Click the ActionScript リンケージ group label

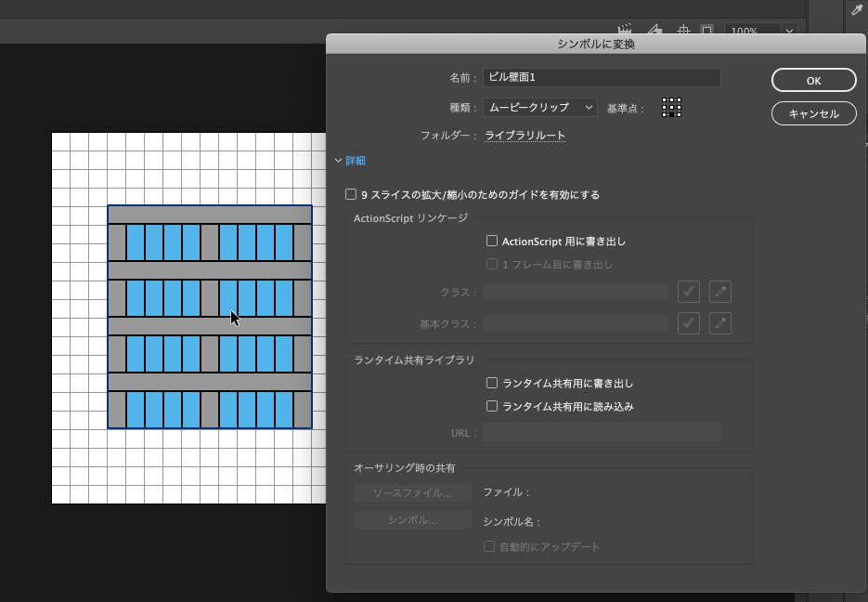(410, 218)
